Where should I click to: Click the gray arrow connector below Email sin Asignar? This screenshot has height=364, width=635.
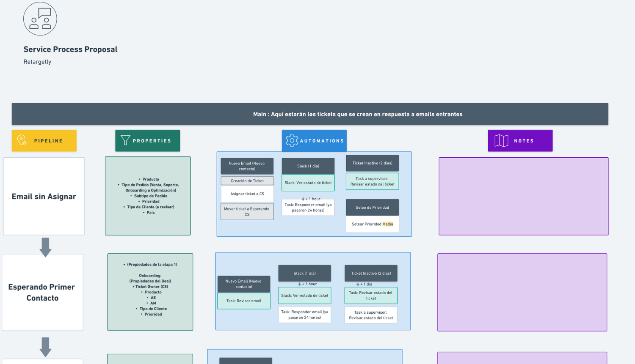pos(44,247)
